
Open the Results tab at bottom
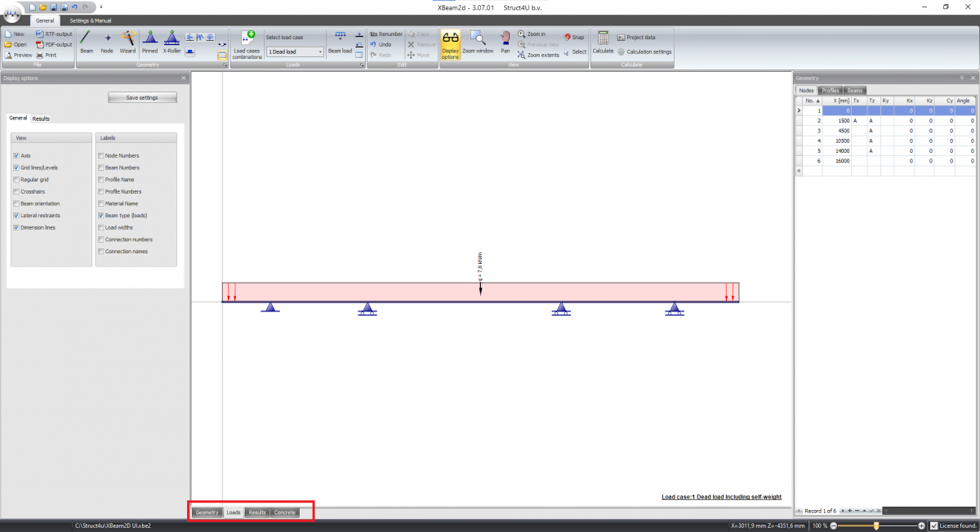[x=257, y=512]
